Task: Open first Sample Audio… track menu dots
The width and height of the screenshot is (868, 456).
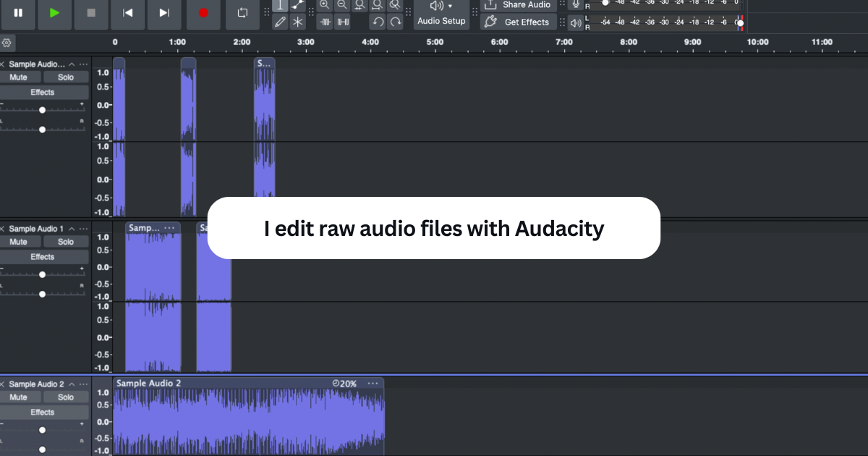Action: point(84,64)
